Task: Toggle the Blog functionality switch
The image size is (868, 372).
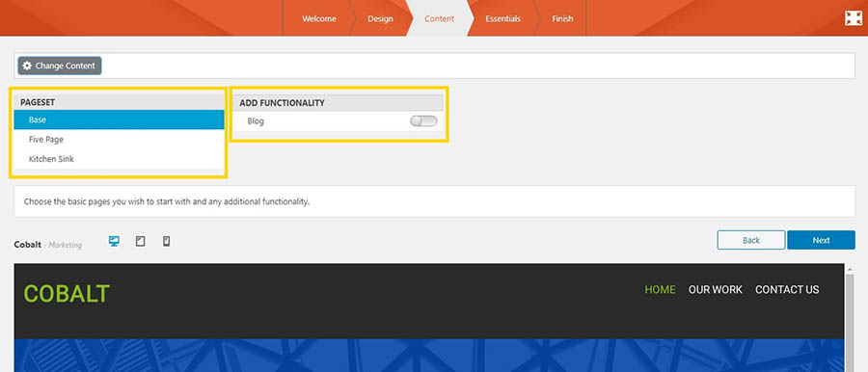Action: 423,121
